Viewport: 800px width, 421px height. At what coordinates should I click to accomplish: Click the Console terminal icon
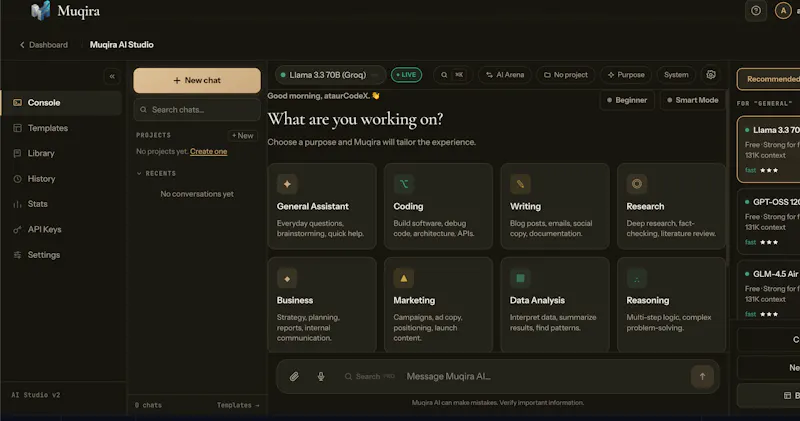click(x=17, y=103)
